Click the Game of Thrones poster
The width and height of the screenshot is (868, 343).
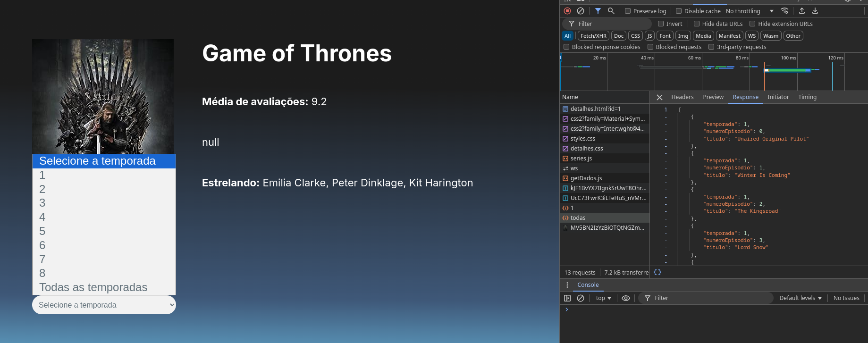point(103,96)
